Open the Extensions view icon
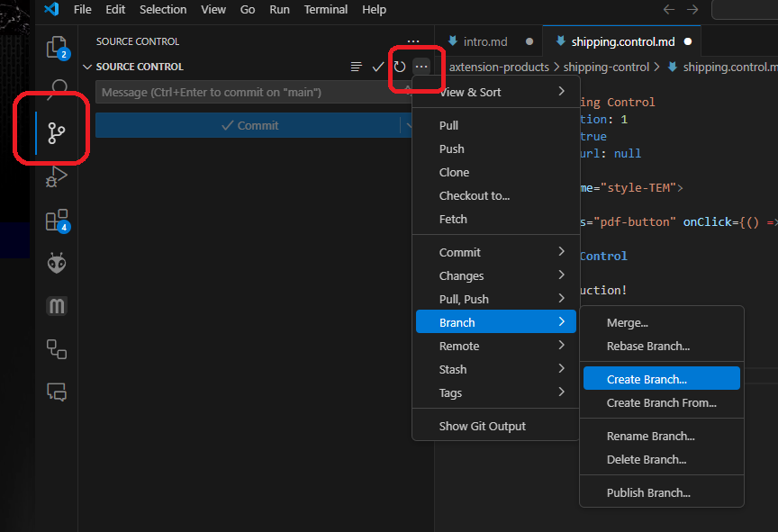Viewport: 778px width, 532px height. coord(57,221)
